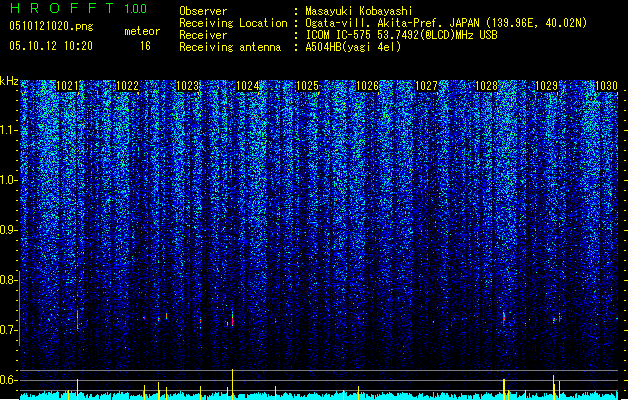Click the time marker 1027
The height and width of the screenshot is (400, 629).
click(426, 86)
